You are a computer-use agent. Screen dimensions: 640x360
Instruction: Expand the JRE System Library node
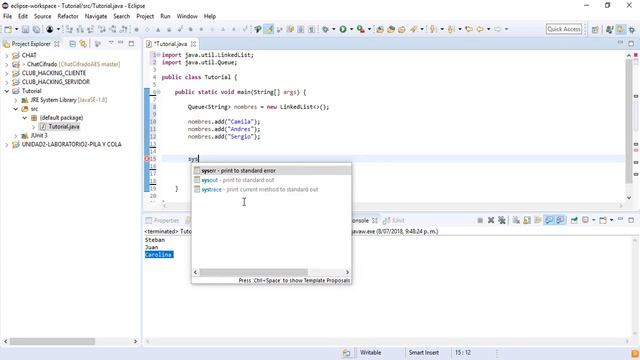coord(16,100)
